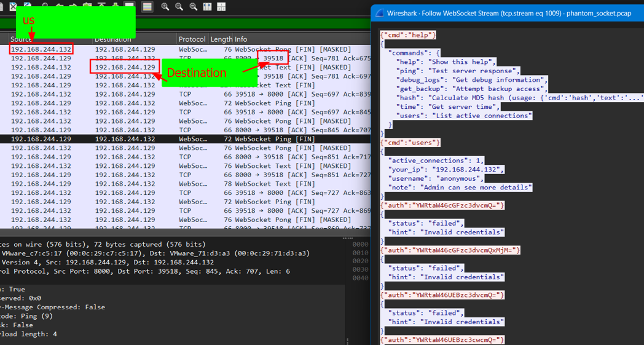Click hex offset 0040 in bytes pane
Screen dimensions: 644x345
pyautogui.click(x=360, y=278)
